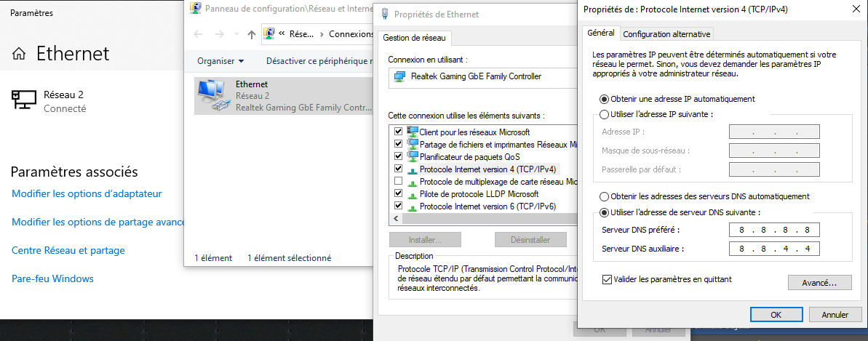Viewport: 868px width, 341px height.
Task: Click the Serveur DNS préféré field
Action: (x=774, y=230)
